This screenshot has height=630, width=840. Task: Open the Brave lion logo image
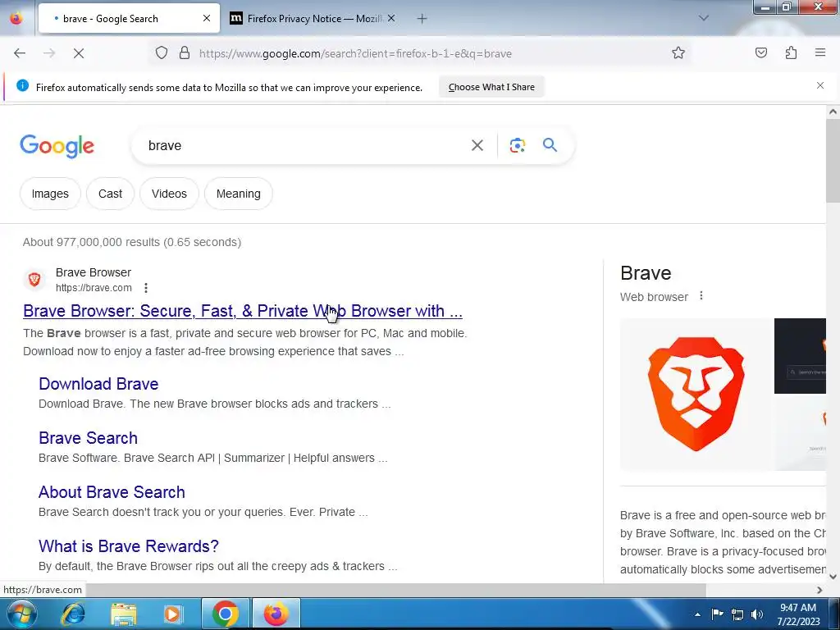coord(696,394)
